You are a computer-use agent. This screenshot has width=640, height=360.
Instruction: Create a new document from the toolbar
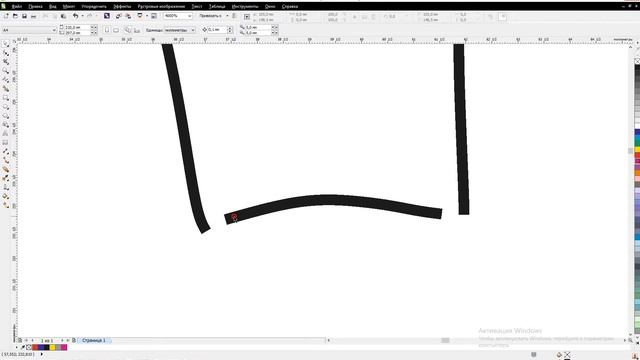(6, 16)
